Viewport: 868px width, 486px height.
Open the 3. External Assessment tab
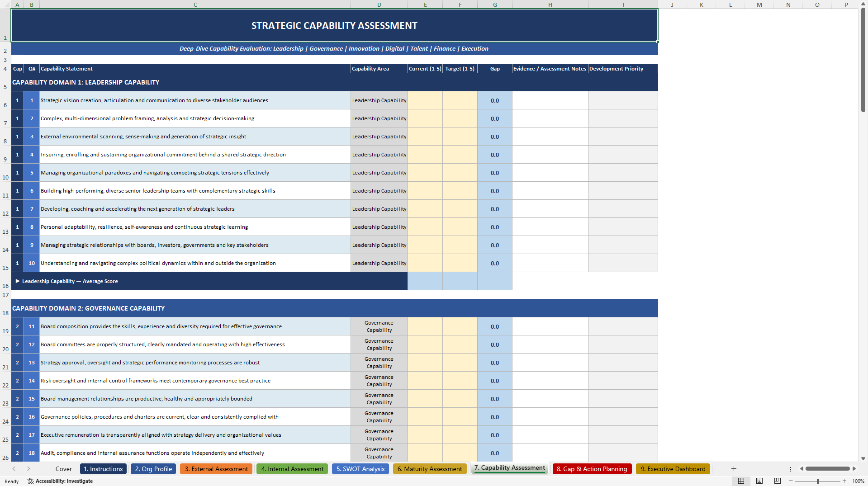point(216,469)
